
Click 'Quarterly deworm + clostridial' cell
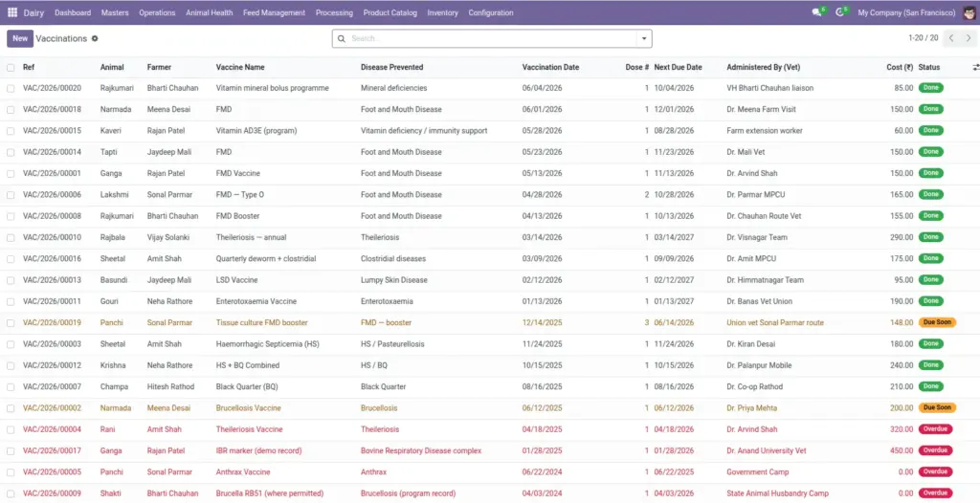point(266,259)
